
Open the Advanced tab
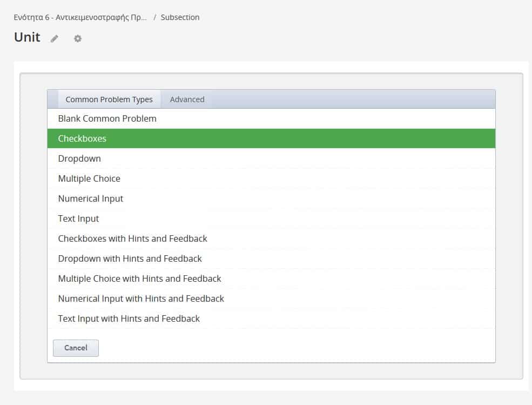pyautogui.click(x=187, y=99)
